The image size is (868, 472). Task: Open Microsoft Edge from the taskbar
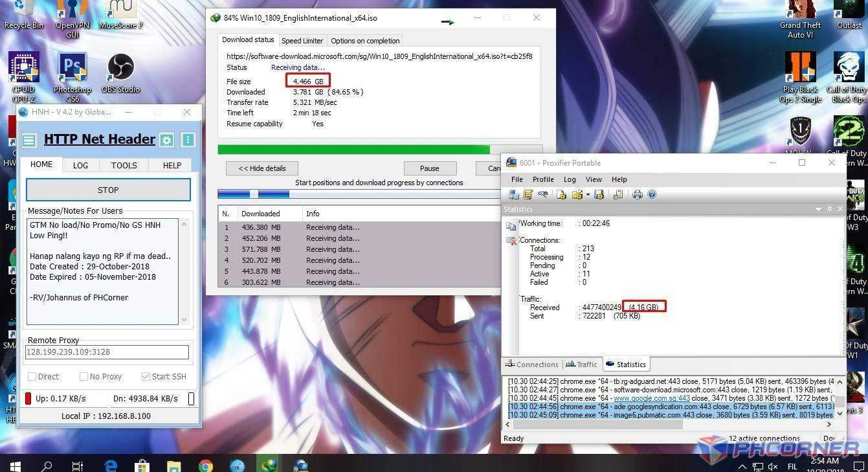(111, 465)
